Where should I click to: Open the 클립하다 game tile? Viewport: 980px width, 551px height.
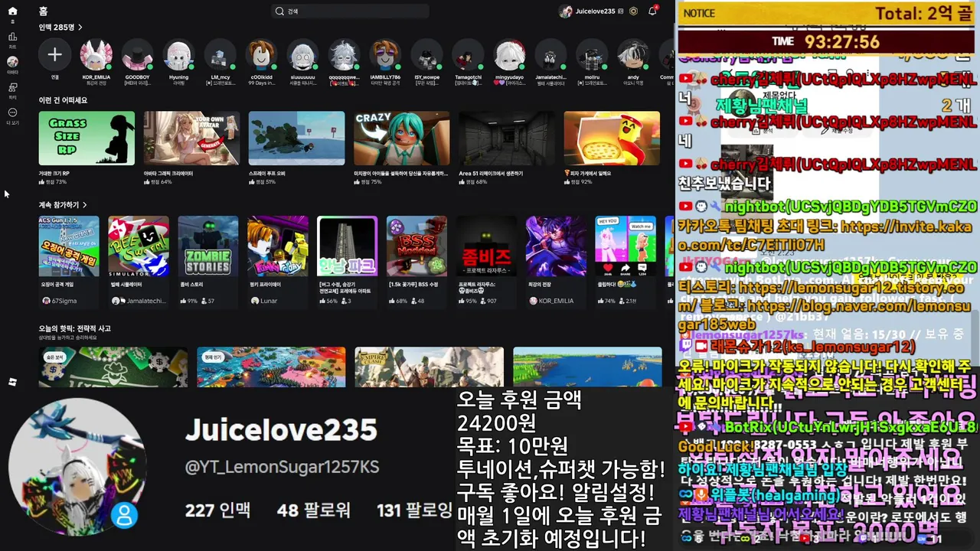click(626, 246)
